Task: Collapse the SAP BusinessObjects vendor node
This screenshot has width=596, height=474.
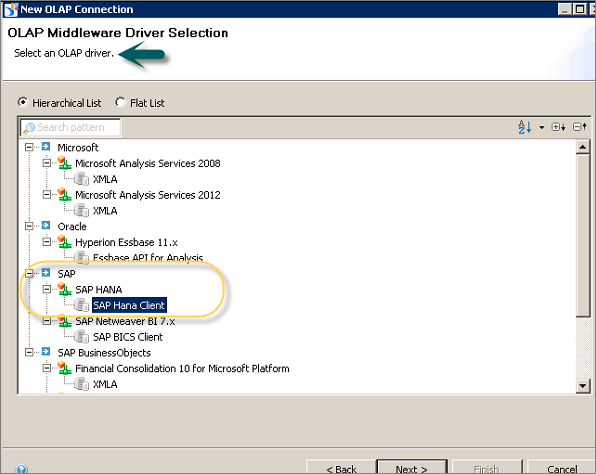Action: [x=29, y=352]
